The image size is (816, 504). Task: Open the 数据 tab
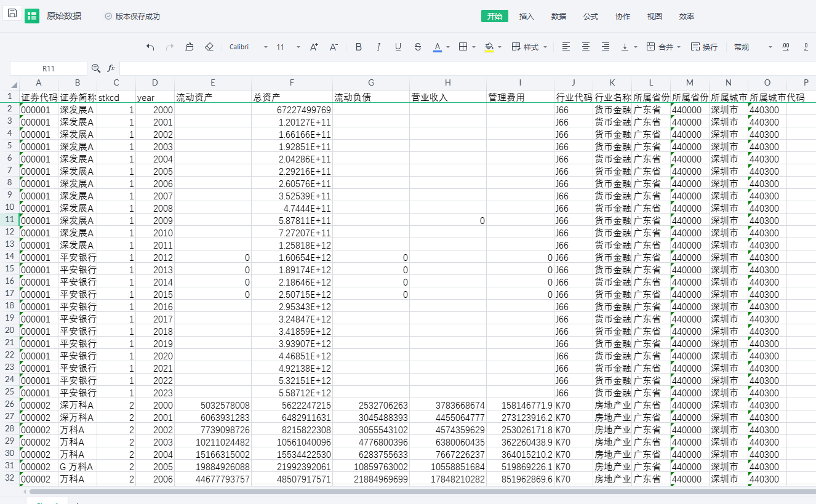[x=559, y=16]
